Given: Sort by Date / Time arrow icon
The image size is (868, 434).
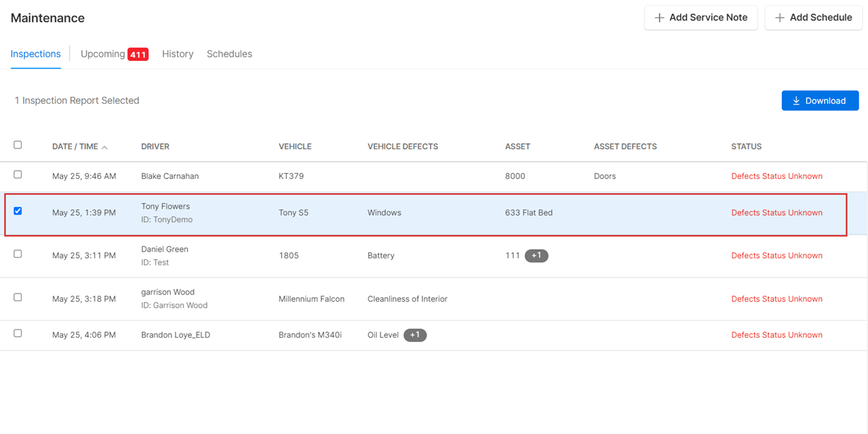Looking at the screenshot, I should [104, 146].
